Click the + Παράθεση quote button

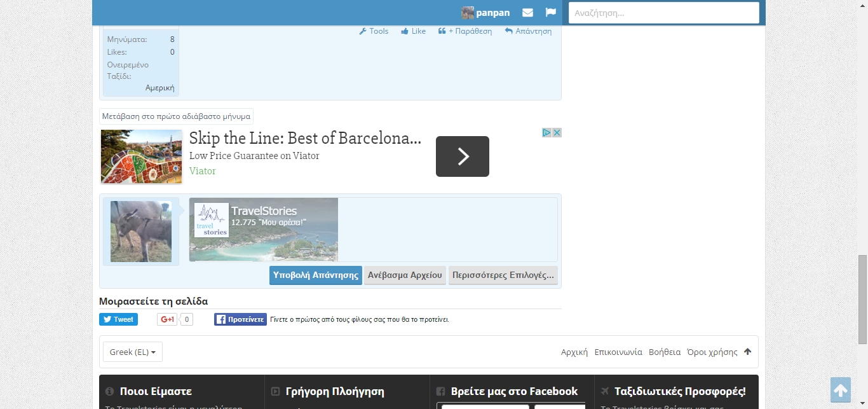(x=465, y=31)
